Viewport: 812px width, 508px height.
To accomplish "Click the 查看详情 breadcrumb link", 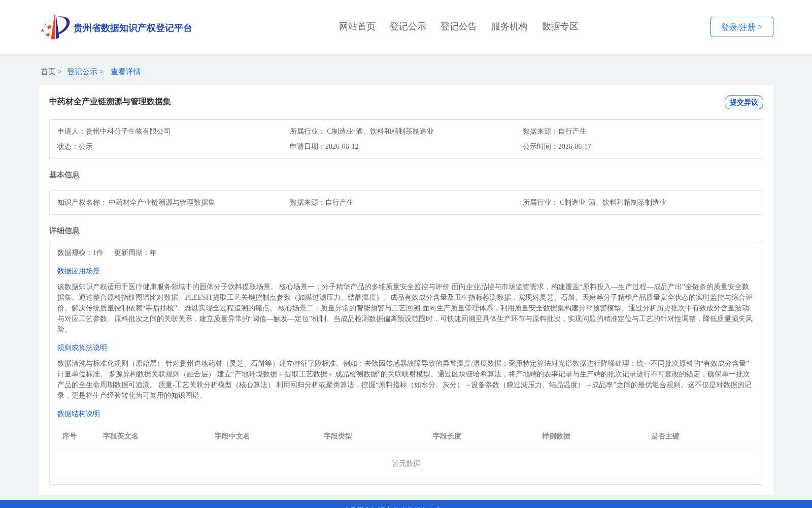I will (x=126, y=72).
